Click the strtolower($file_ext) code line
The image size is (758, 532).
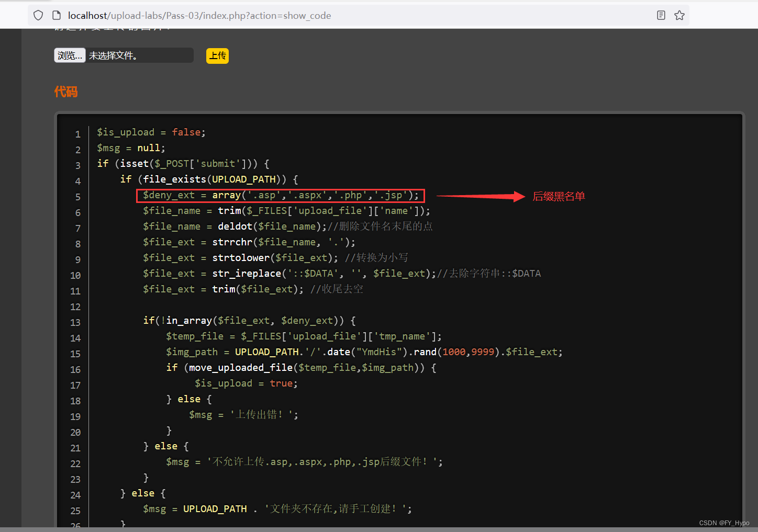[275, 258]
